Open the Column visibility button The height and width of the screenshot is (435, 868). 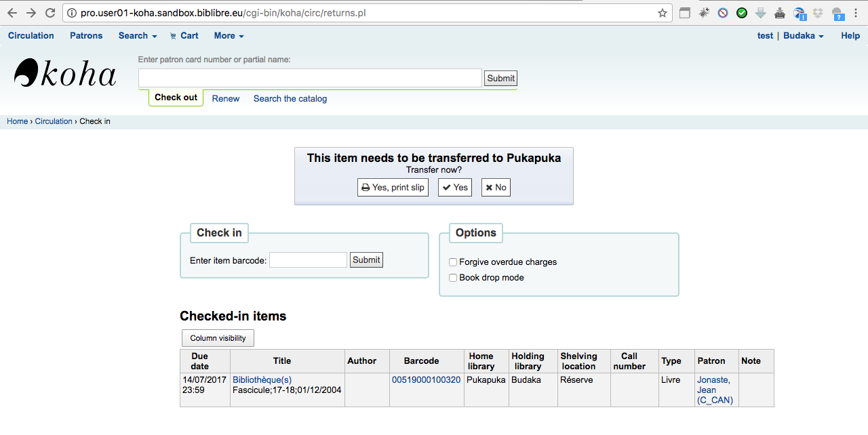[218, 338]
